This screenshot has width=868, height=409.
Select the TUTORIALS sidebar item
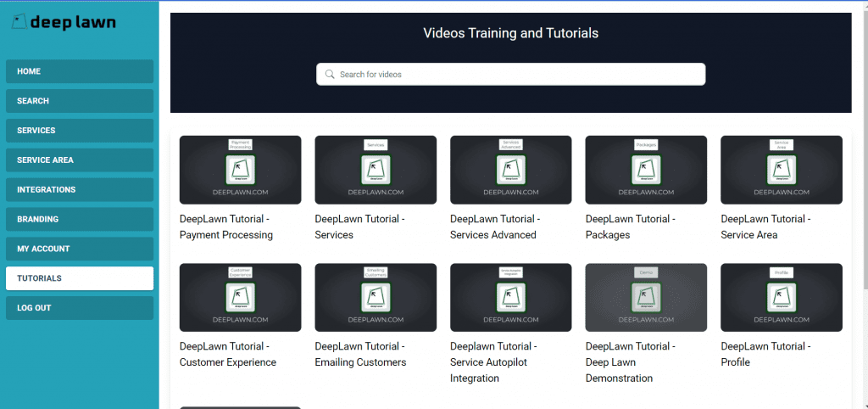pyautogui.click(x=80, y=278)
